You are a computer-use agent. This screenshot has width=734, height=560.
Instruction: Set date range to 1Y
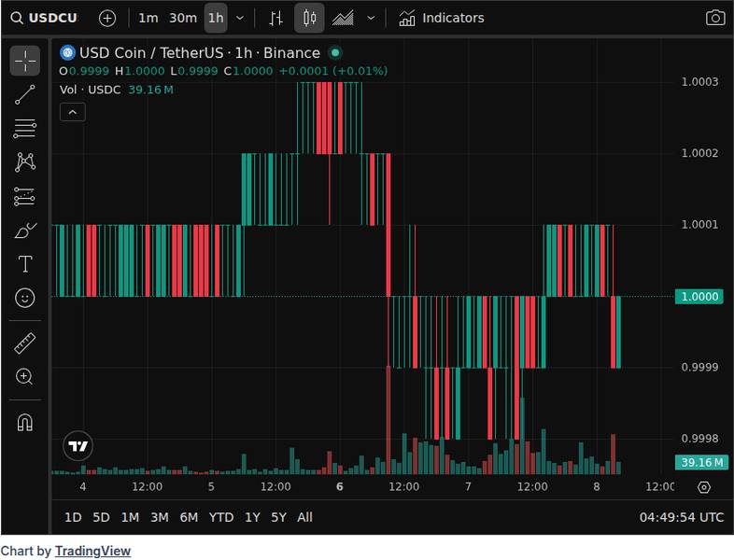[252, 517]
